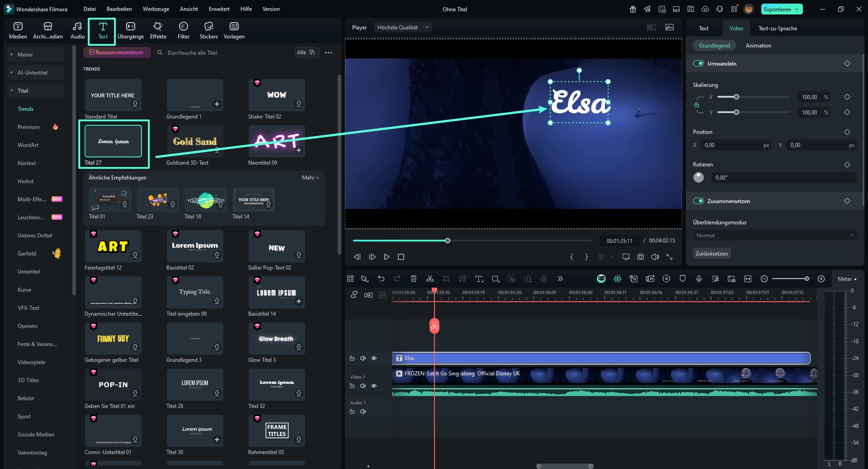
Task: Toggle the scale aspect lock icon
Action: click(x=697, y=105)
